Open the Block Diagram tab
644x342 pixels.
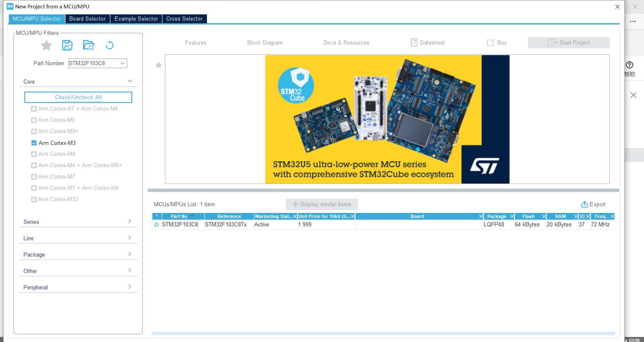(265, 43)
